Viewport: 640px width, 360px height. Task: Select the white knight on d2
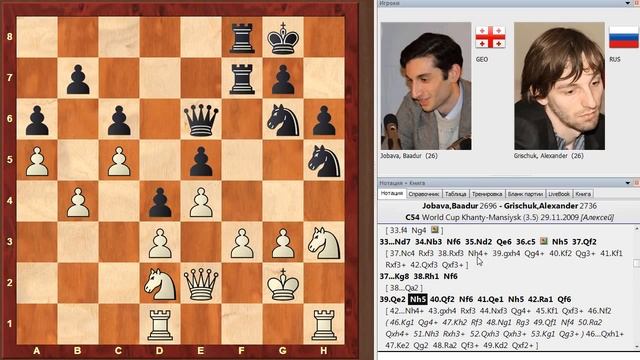click(160, 283)
